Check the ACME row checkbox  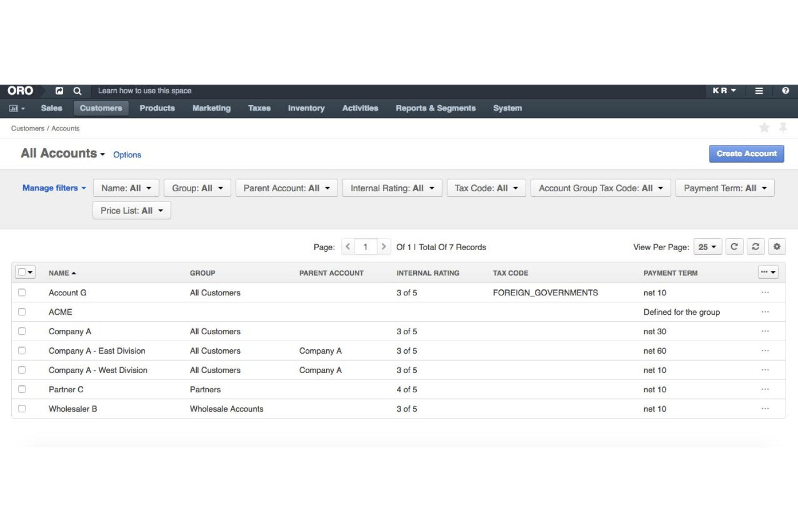(x=22, y=312)
